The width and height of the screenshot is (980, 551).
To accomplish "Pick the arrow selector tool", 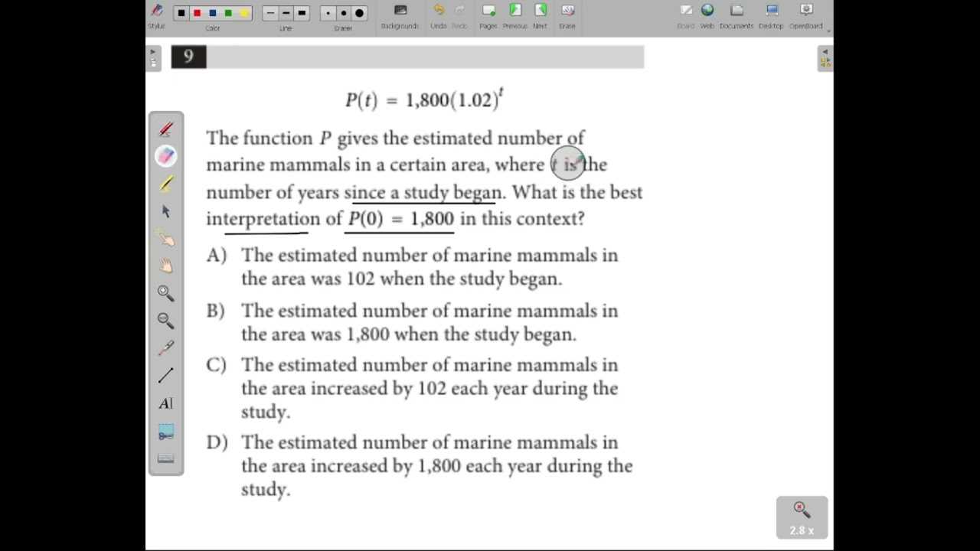I will pyautogui.click(x=166, y=211).
